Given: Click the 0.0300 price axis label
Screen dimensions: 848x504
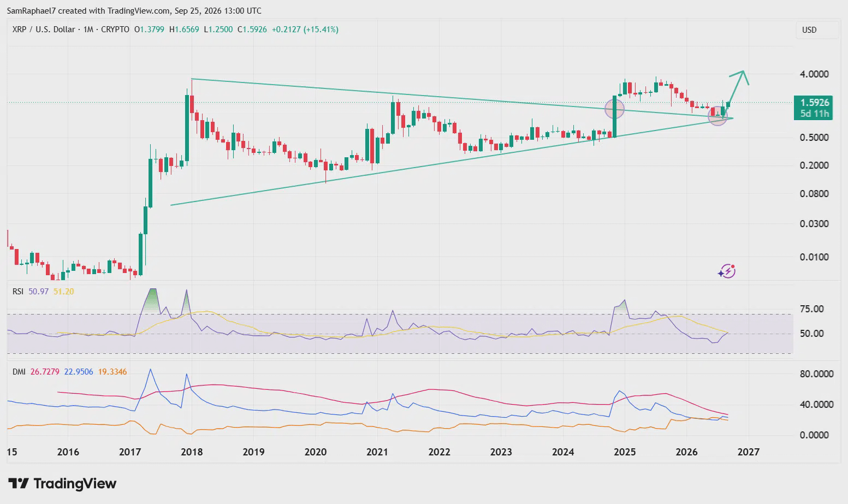Looking at the screenshot, I should [x=814, y=224].
